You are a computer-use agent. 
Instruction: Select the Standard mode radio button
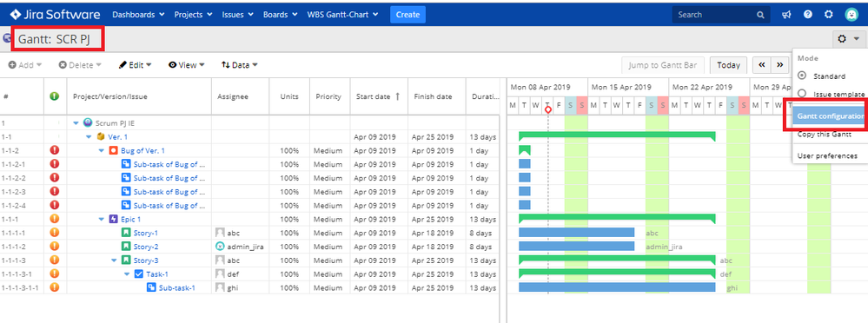pyautogui.click(x=802, y=76)
